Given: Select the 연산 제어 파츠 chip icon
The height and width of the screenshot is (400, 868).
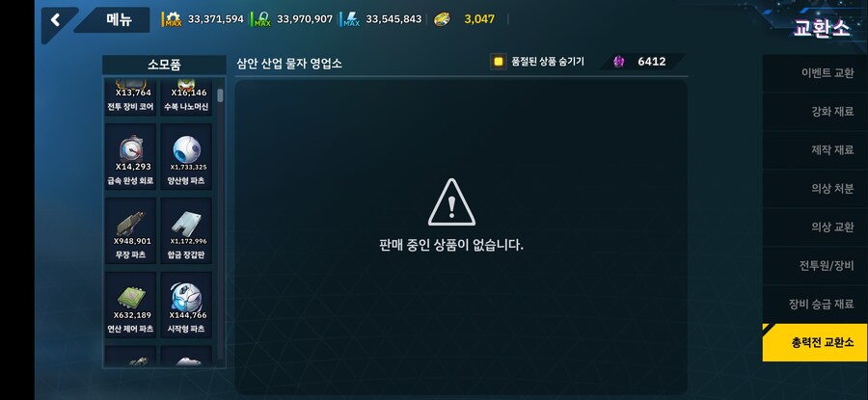Looking at the screenshot, I should click(x=132, y=297).
